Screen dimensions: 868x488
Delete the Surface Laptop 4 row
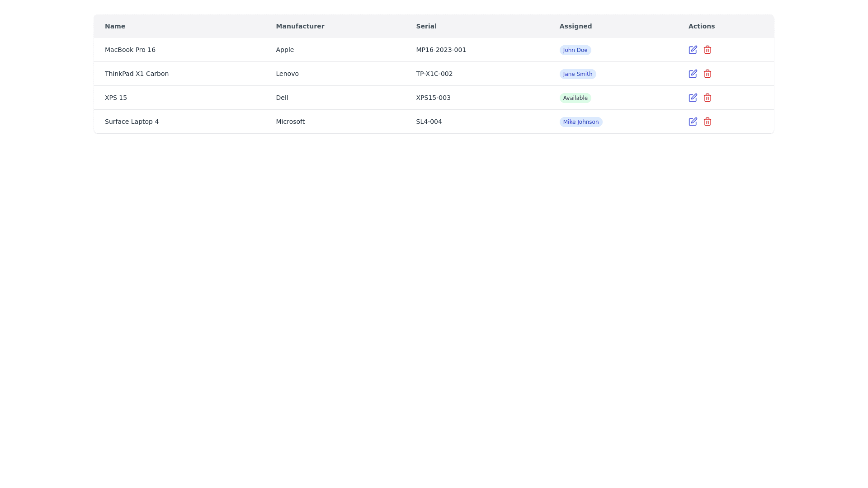click(707, 122)
